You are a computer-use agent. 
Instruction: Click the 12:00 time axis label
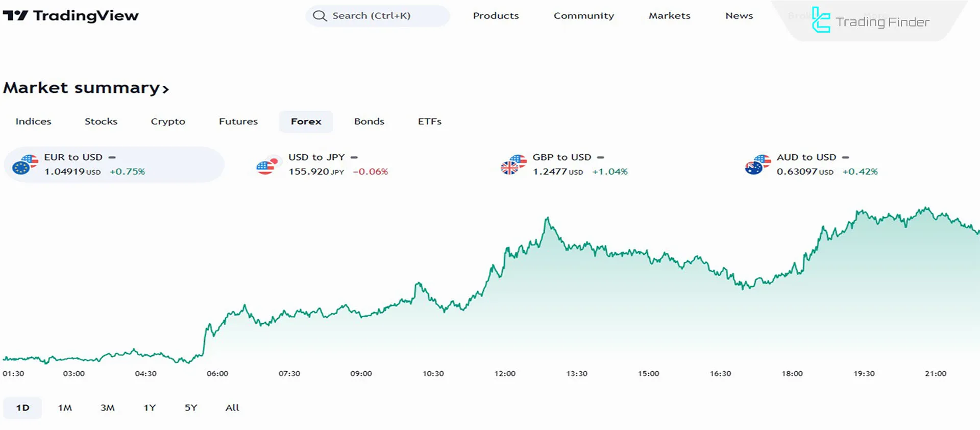coord(505,374)
